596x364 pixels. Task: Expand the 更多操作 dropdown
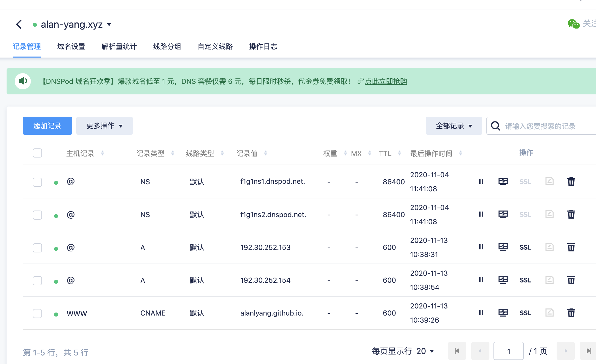coord(104,126)
